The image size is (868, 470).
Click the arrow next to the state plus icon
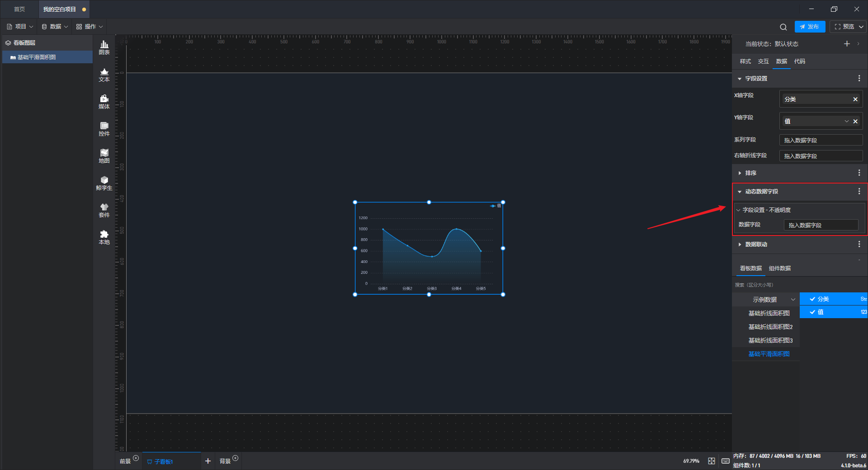pos(859,44)
